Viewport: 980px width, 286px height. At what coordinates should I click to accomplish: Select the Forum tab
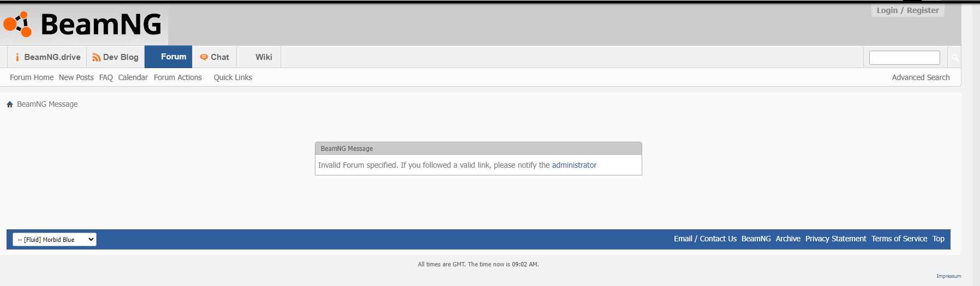point(173,57)
